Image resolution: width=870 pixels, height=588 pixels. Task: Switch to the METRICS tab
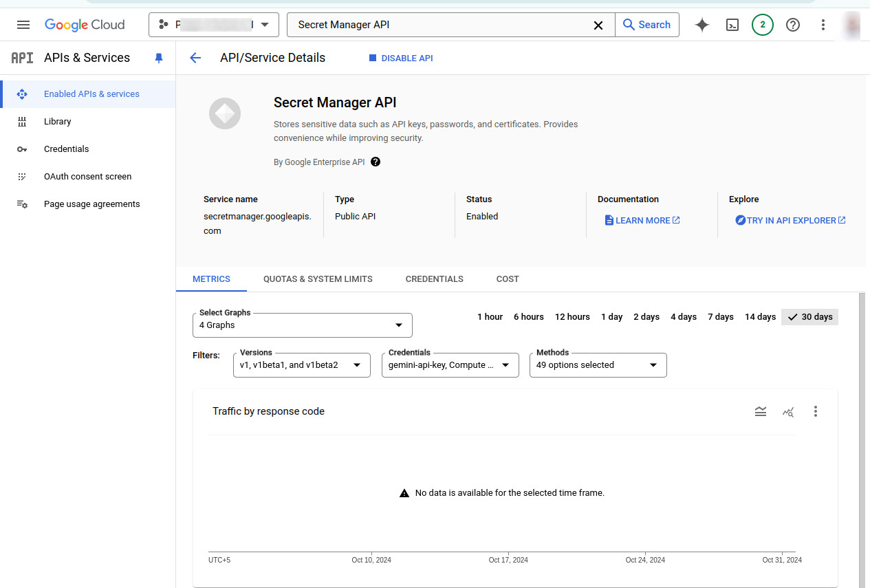(x=211, y=279)
